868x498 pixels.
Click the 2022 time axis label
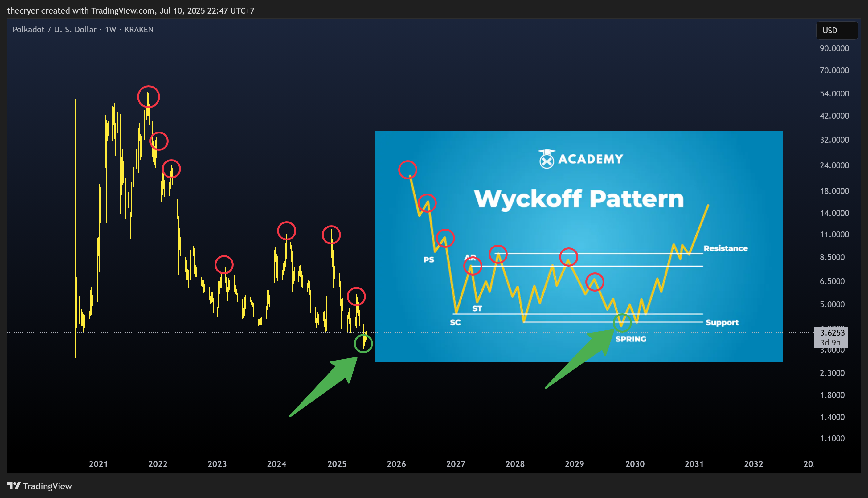coord(158,464)
